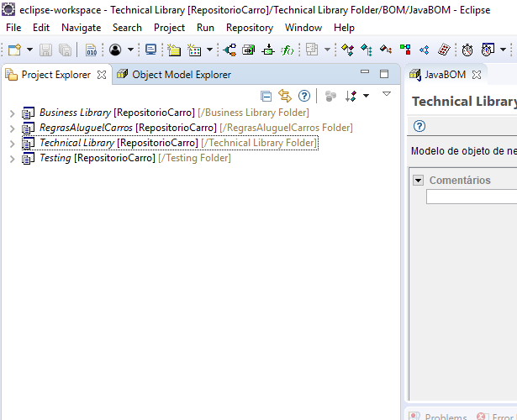Expand the Business Library project
Screen dimensions: 517x420
click(x=13, y=113)
